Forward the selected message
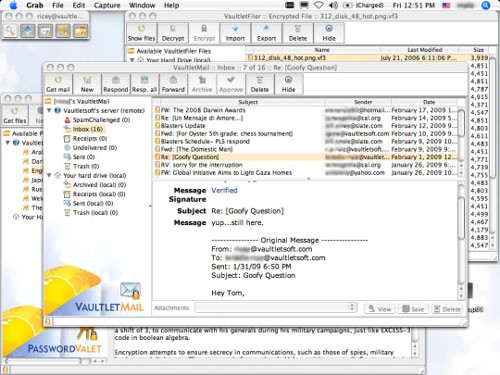This screenshot has width=500, height=375. coord(173,84)
